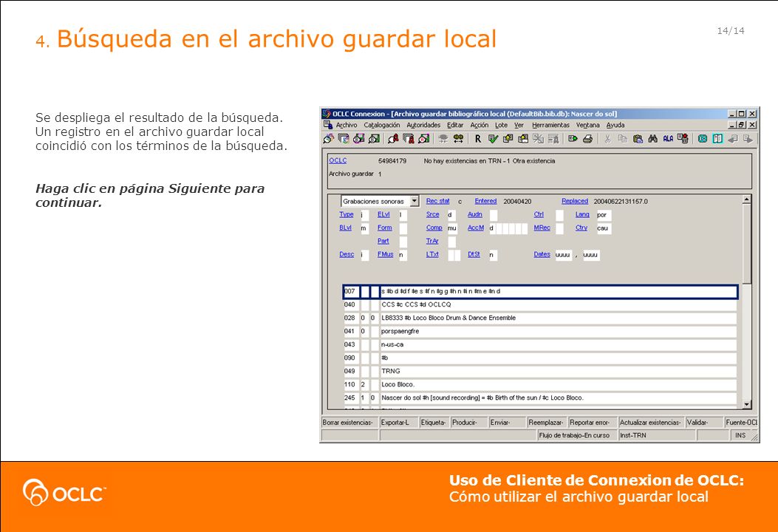Click the Rec stat fixed-field link

tap(437, 201)
